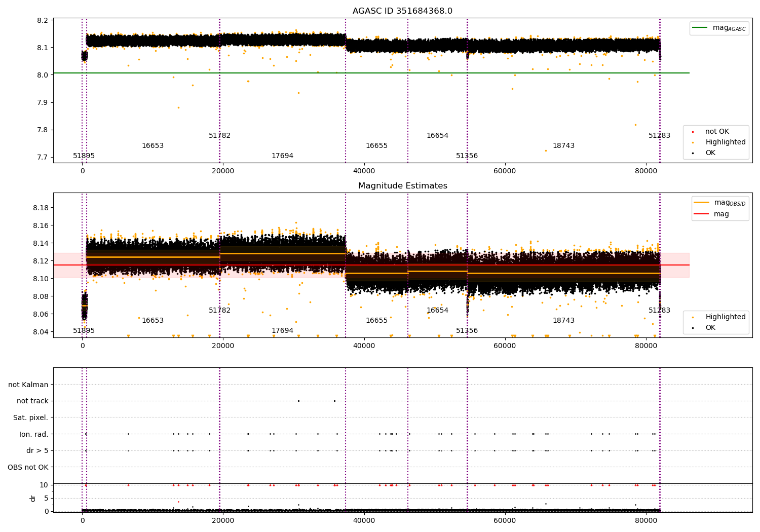Click y-axis tick 8.08 in the middle panel

[x=41, y=296]
